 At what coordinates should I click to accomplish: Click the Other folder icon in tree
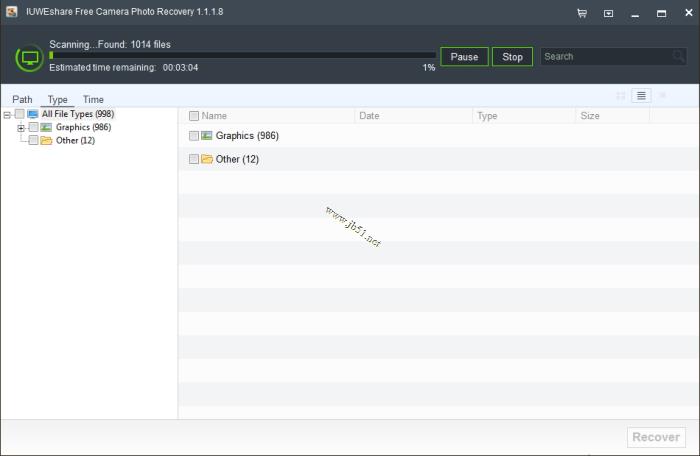click(x=46, y=141)
